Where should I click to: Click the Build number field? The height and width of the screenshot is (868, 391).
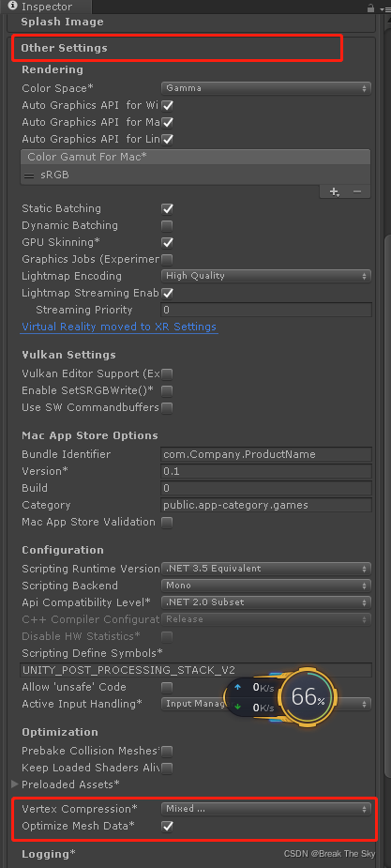266,488
